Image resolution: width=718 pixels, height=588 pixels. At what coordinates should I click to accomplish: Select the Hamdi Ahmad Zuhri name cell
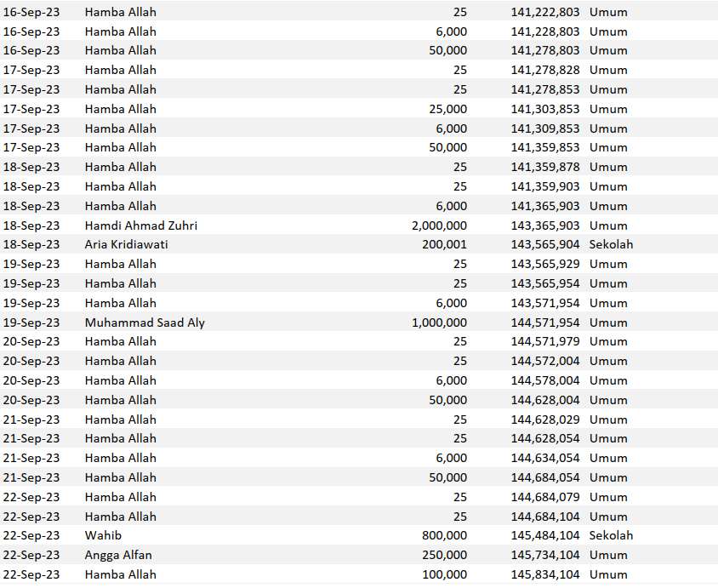141,225
